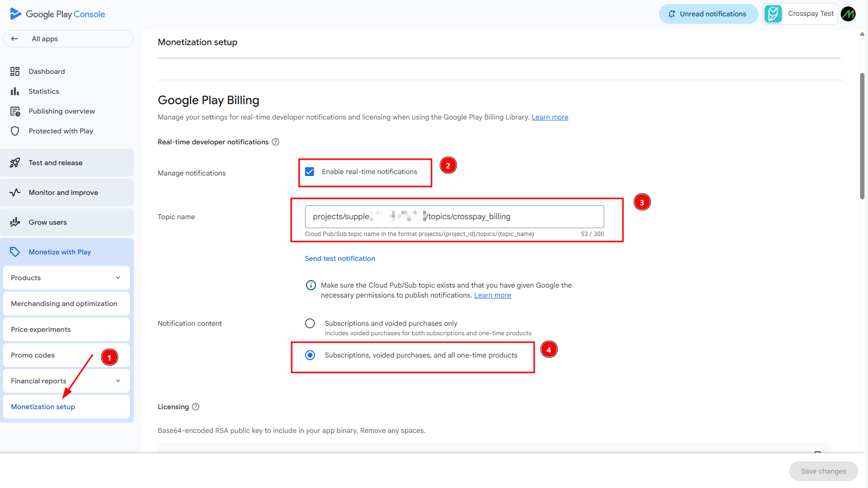Open the Dashboard grid icon

15,71
